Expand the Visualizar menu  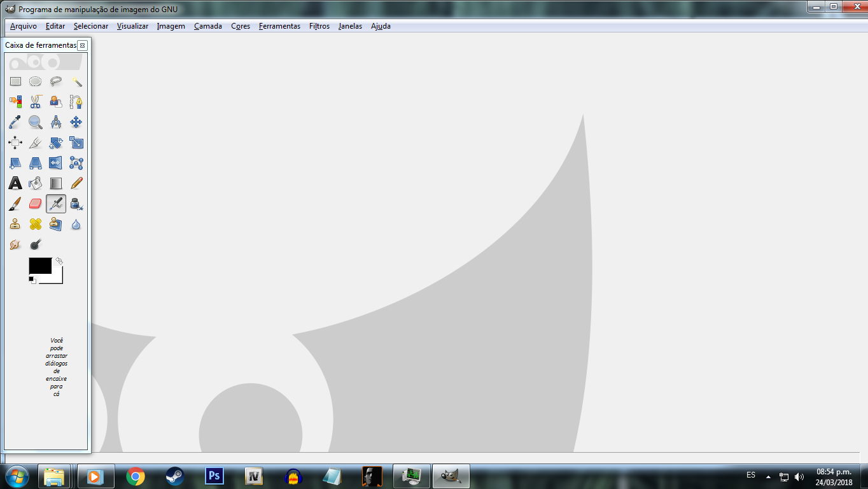(132, 26)
